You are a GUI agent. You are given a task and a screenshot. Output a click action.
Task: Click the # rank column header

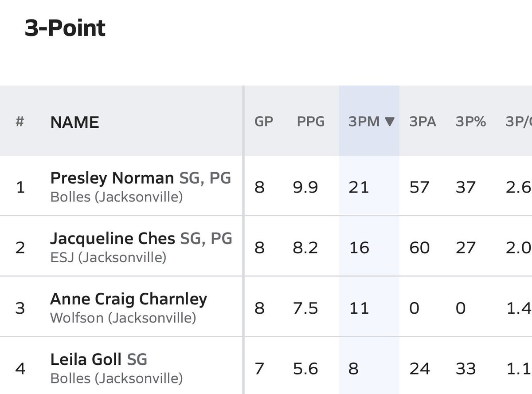(x=20, y=122)
